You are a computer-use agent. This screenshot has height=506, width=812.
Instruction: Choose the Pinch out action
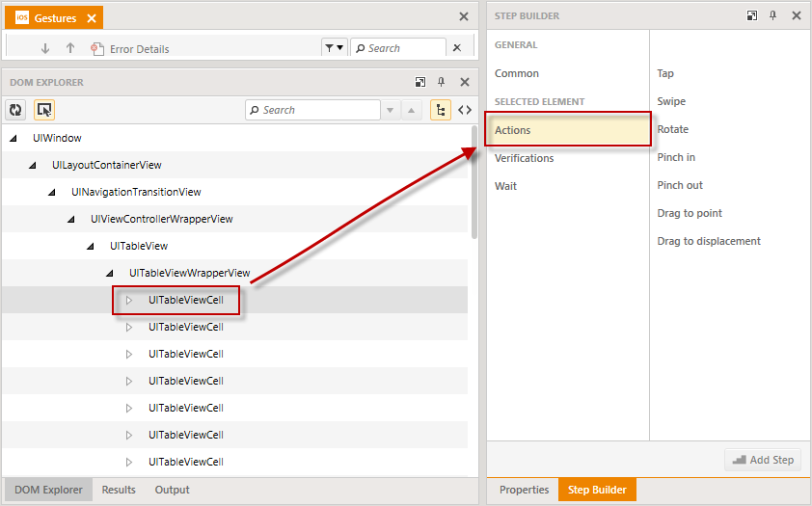click(x=680, y=185)
